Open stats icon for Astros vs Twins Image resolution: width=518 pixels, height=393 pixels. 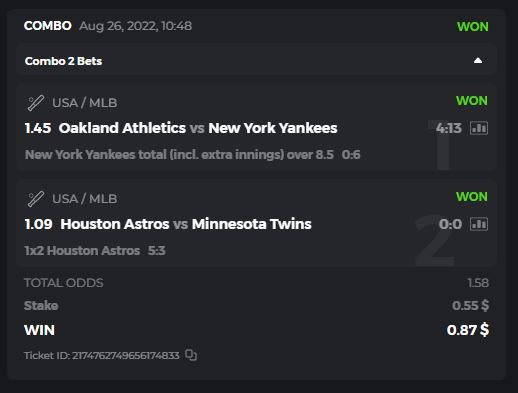tap(479, 224)
